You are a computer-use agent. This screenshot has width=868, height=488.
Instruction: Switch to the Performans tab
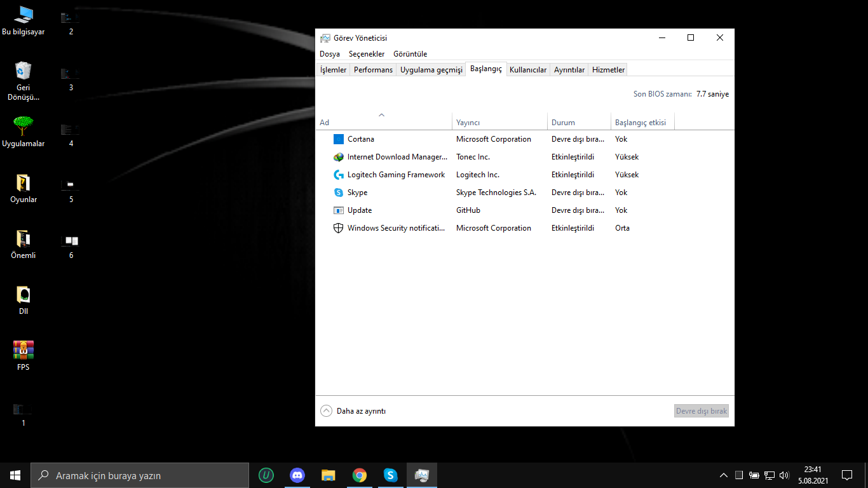point(373,70)
